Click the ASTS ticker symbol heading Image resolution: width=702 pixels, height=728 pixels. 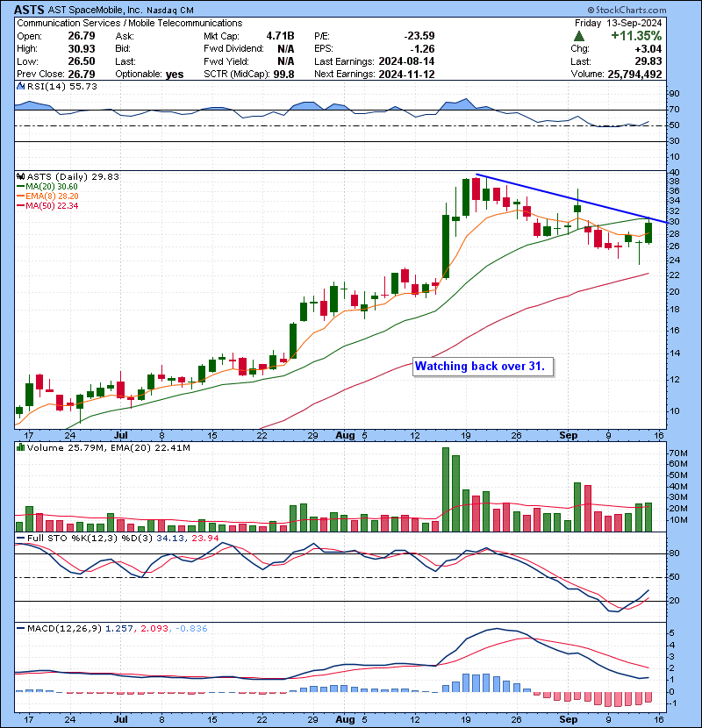click(32, 8)
